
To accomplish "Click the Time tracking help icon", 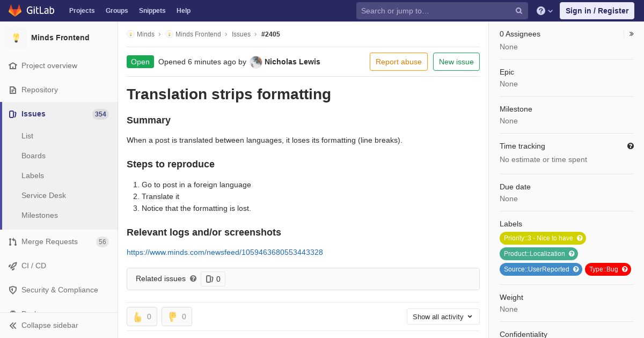I will coord(631,146).
